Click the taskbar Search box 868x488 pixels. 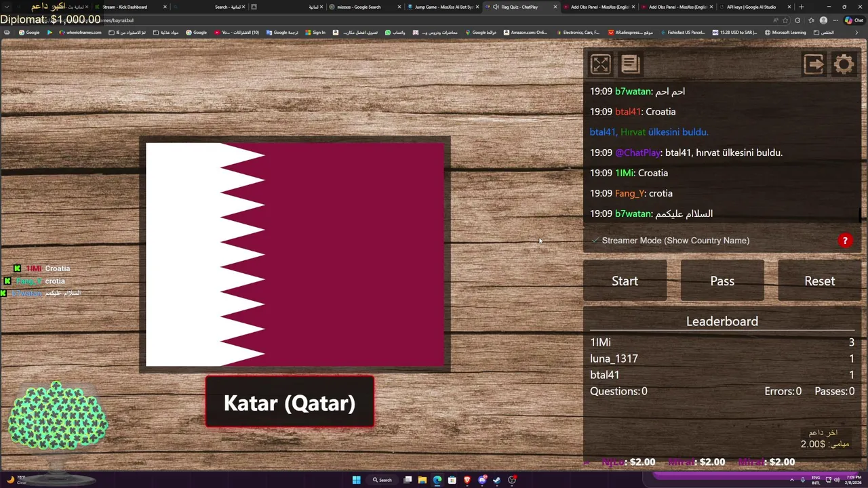pos(382,480)
